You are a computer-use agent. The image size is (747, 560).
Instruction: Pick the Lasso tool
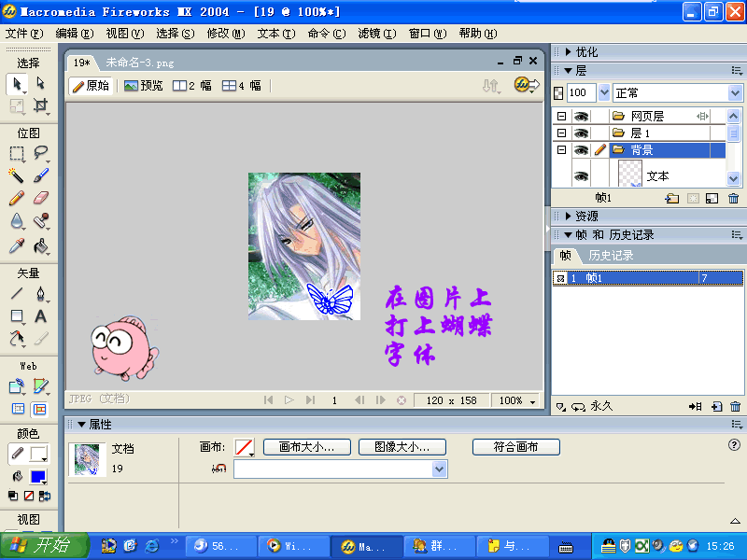point(41,153)
